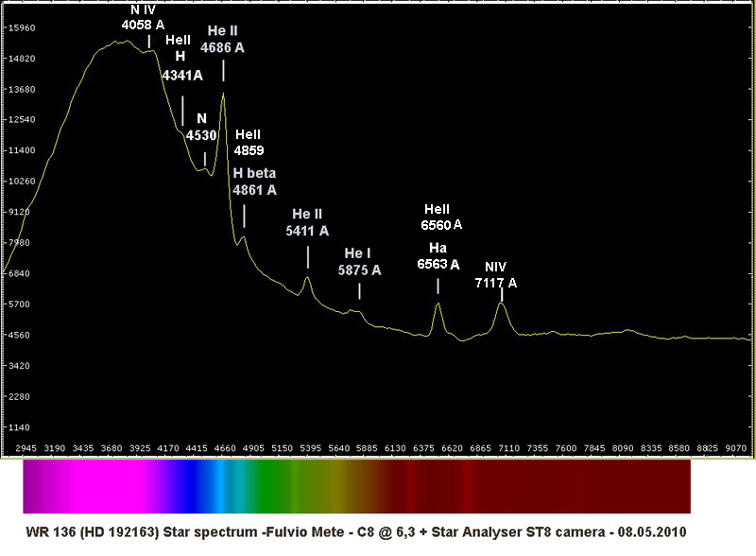756x556 pixels.
Task: Click the WR 136 star spectrum caption
Action: (x=356, y=532)
